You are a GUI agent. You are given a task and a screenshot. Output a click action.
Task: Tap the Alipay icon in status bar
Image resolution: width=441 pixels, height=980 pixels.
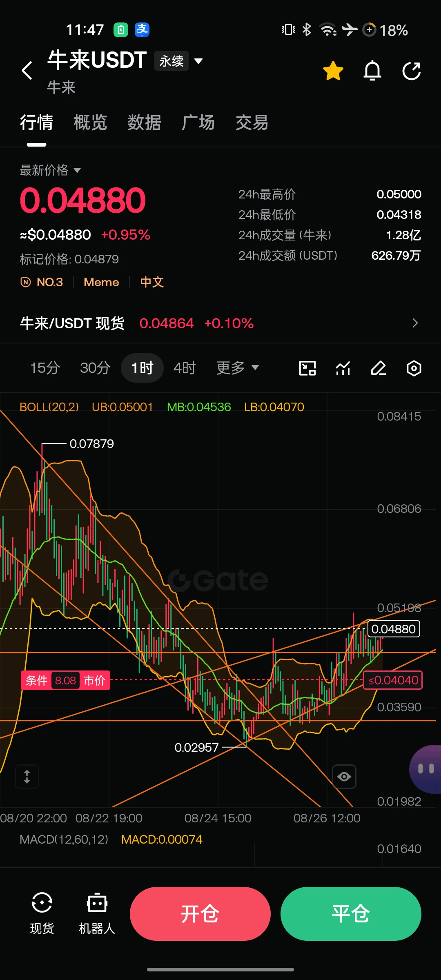tap(142, 30)
